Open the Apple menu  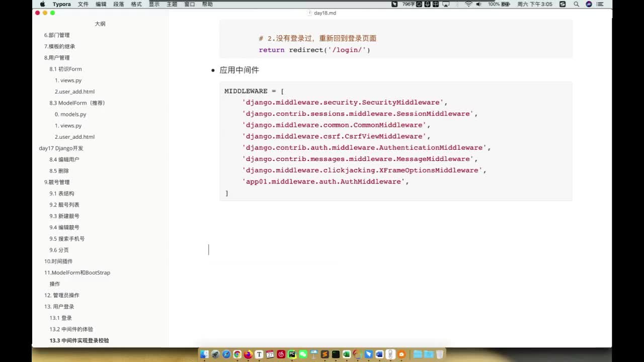pyautogui.click(x=42, y=4)
